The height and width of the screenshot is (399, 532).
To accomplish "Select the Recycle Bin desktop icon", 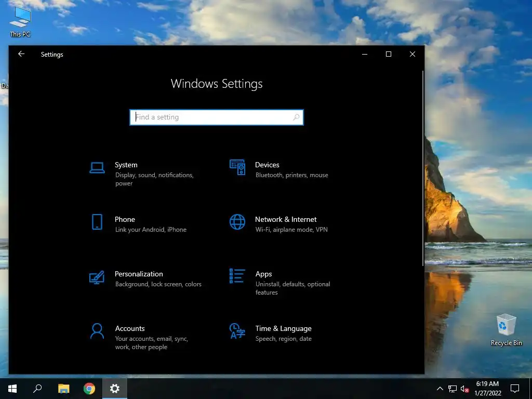I will pos(506,330).
